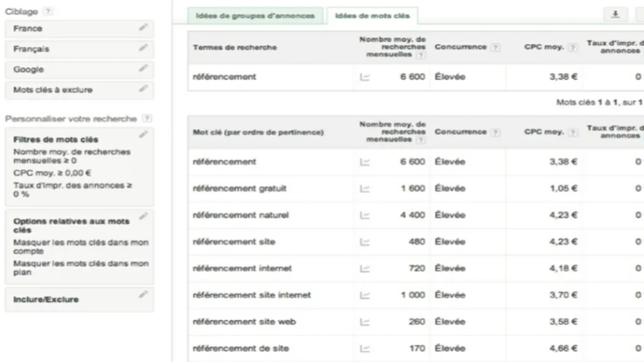
Task: Open monthly searches help icon in Mot clé table
Action: [420, 140]
